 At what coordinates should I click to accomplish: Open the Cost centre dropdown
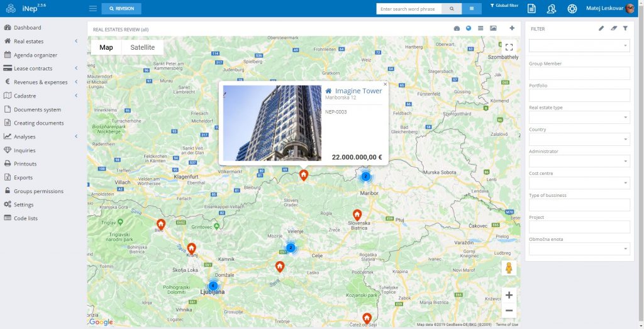[x=579, y=183]
